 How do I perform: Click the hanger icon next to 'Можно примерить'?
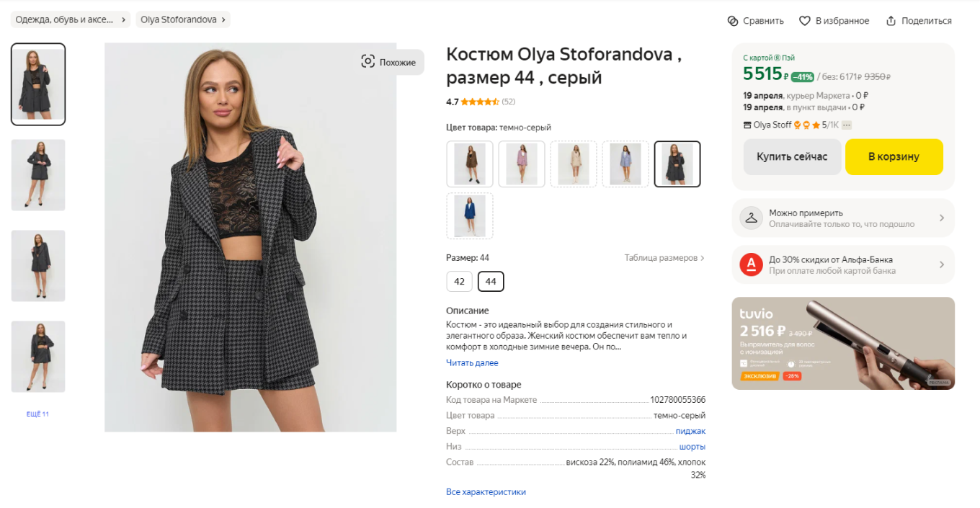(751, 218)
